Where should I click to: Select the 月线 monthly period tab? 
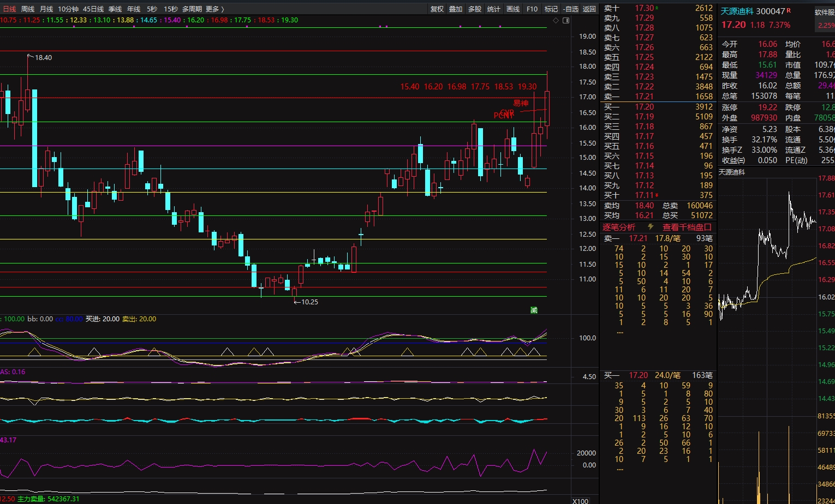click(46, 9)
